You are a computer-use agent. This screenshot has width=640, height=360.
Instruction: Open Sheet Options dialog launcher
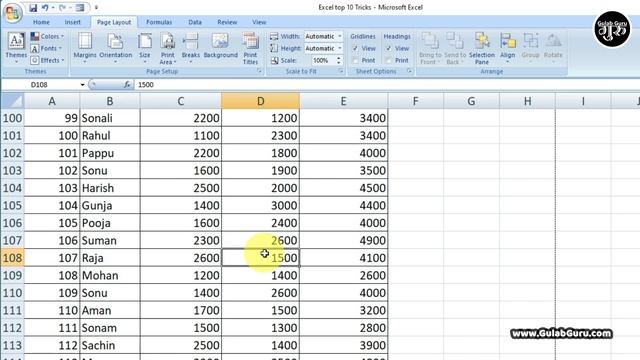[x=409, y=71]
